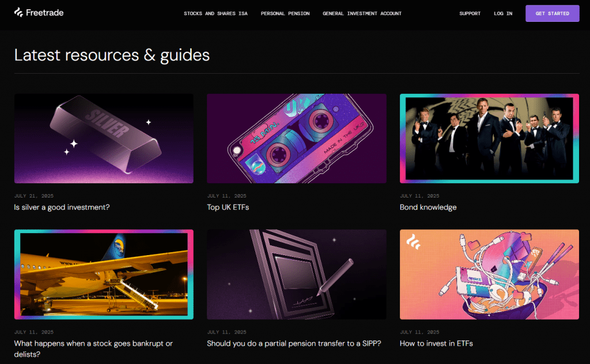This screenshot has width=590, height=364.
Task: Open the cassette tape UK ETFs thumbnail
Action: coord(297,138)
